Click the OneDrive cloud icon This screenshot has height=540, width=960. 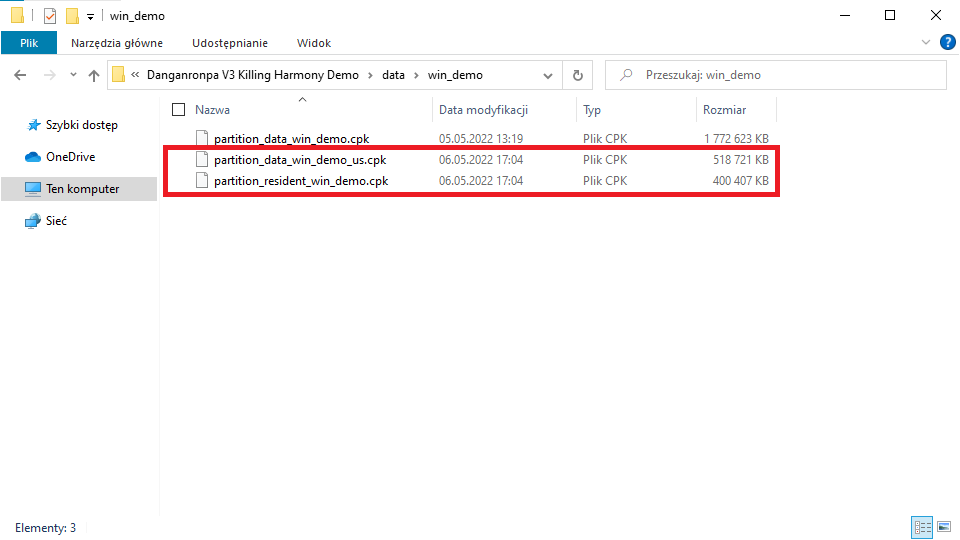(x=33, y=157)
